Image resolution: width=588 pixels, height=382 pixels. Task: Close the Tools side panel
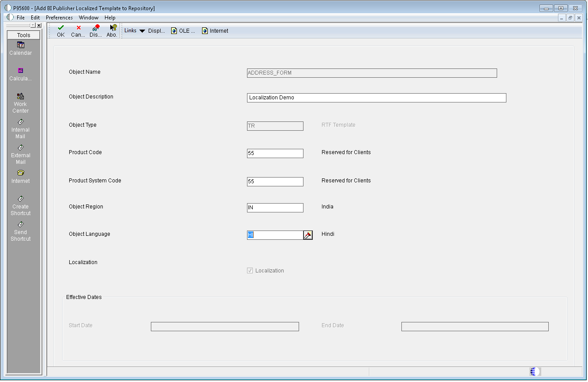39,26
